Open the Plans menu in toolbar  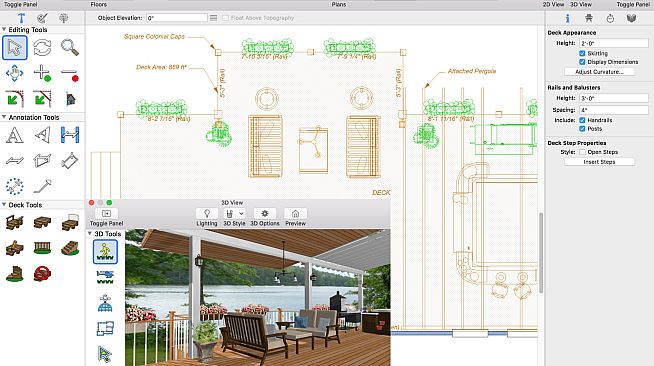339,4
